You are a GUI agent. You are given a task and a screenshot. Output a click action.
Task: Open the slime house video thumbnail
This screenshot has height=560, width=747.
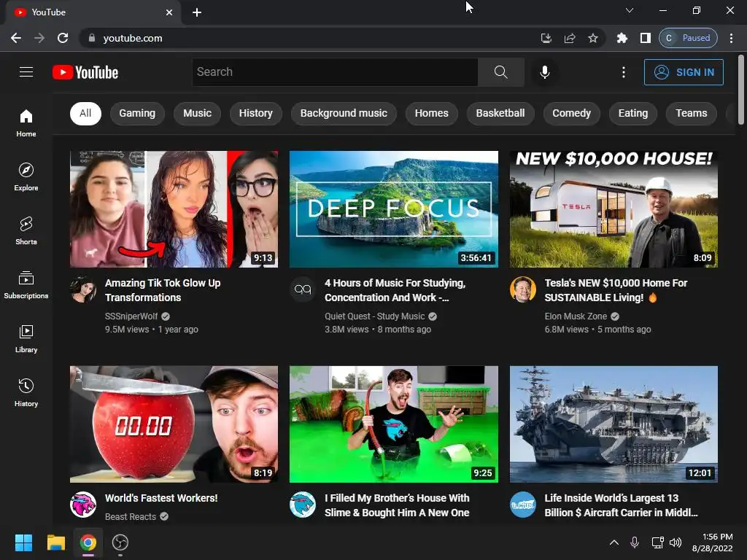[393, 424]
